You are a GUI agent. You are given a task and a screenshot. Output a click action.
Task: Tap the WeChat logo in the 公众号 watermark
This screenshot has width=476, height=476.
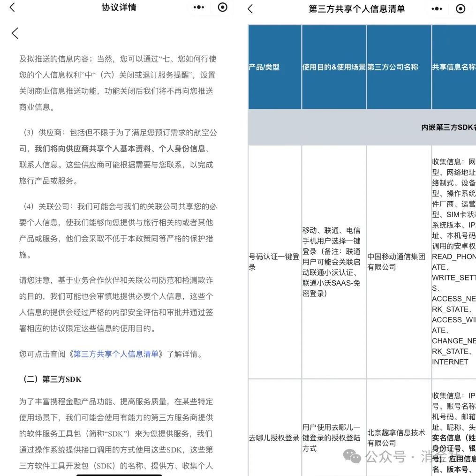pos(352,456)
